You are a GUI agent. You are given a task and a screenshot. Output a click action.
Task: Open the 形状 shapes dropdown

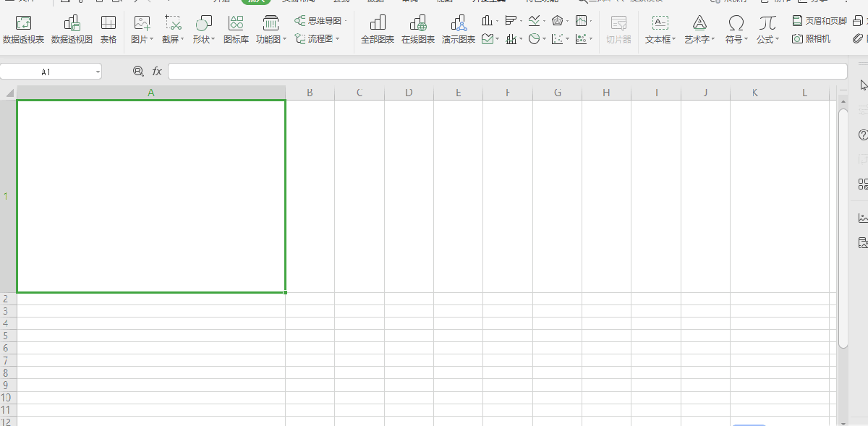[204, 30]
